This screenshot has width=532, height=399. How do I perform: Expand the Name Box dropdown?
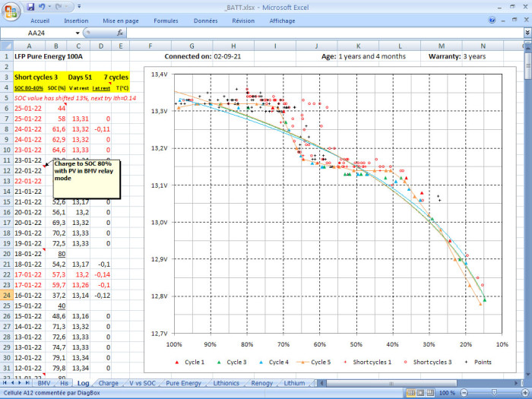click(78, 33)
